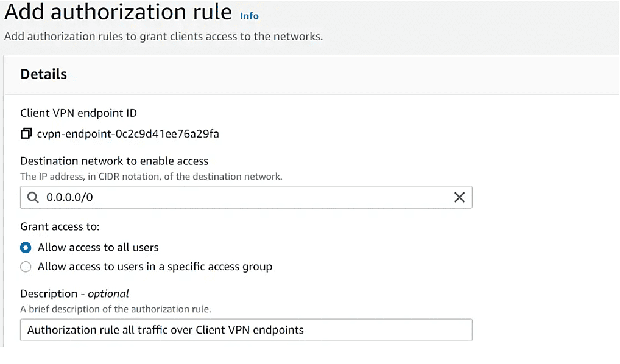Click the cvpn-endpoint-0c2c9d41ee76a29fa ID text
The image size is (620, 364).
pyautogui.click(x=128, y=133)
